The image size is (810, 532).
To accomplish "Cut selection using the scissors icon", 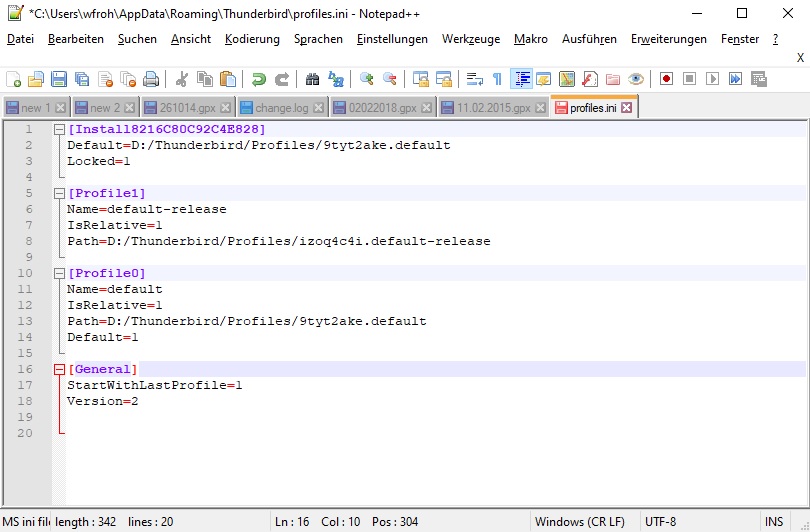I will [x=182, y=79].
